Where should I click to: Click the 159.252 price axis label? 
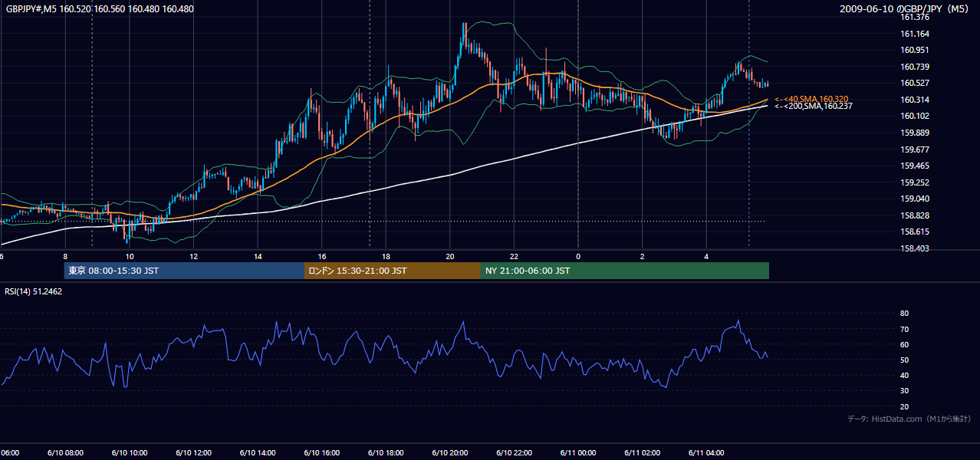(x=915, y=182)
